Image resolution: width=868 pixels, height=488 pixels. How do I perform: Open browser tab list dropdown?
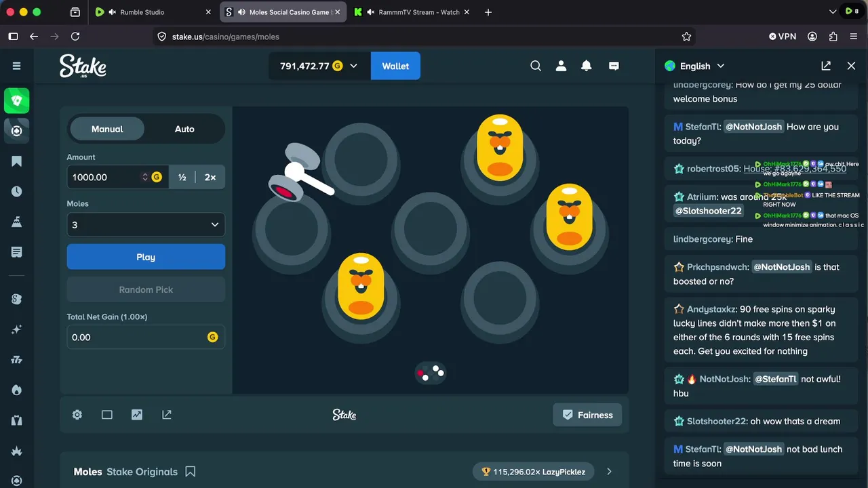pos(833,12)
